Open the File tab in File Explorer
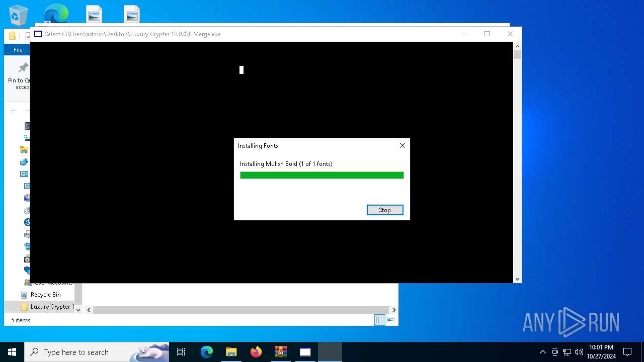 pyautogui.click(x=18, y=50)
